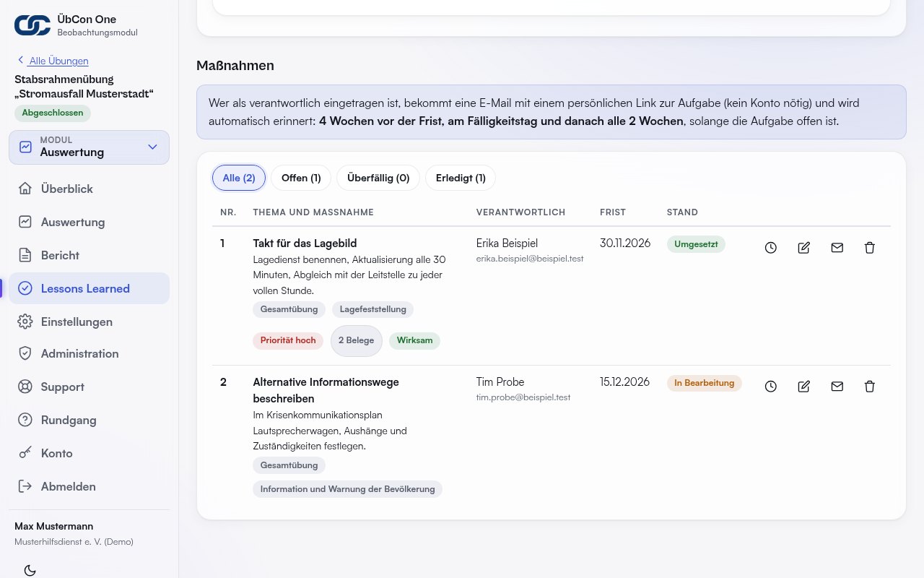Open history for Takt für das Lagebild
This screenshot has width=924, height=578.
click(x=771, y=248)
